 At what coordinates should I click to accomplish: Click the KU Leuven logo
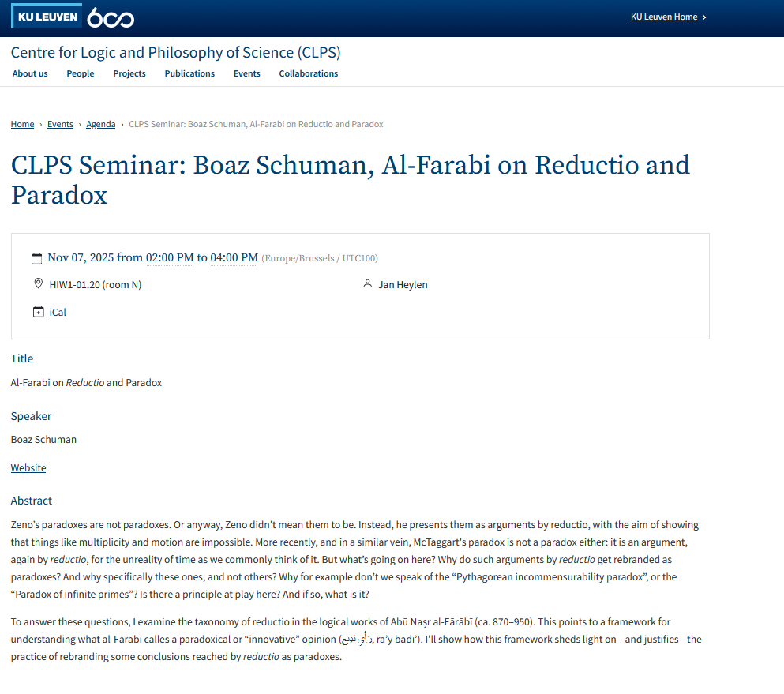pos(47,17)
